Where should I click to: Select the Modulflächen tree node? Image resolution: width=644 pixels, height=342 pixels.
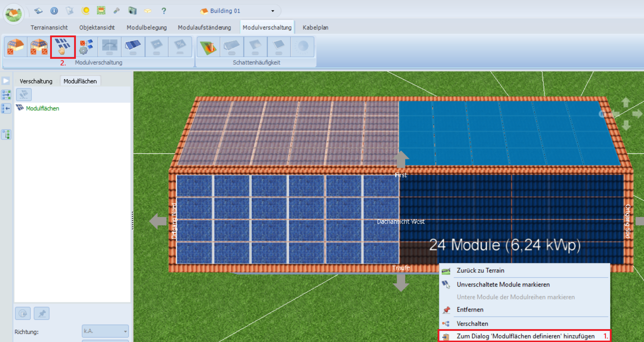(42, 109)
